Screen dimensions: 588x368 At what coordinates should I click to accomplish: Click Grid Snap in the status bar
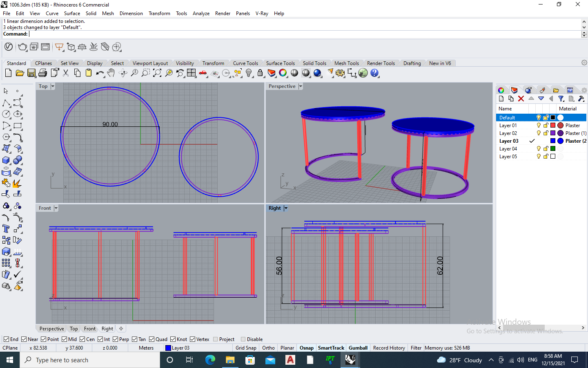tap(246, 348)
